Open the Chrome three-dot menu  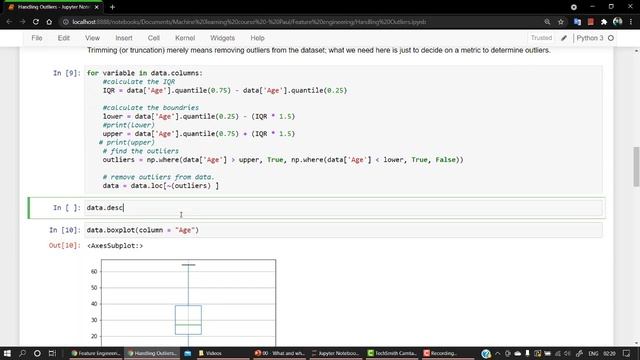[x=631, y=22]
